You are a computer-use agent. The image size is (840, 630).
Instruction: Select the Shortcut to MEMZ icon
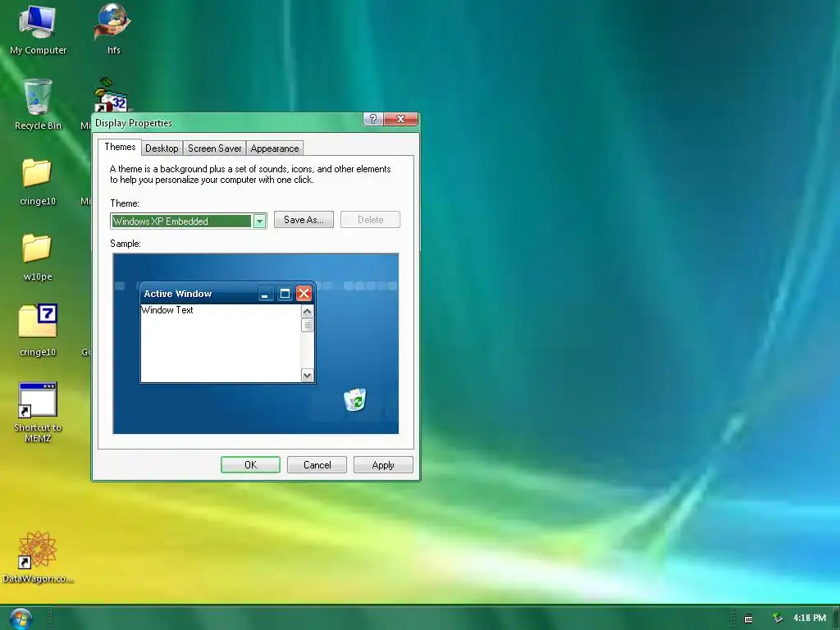pos(38,412)
